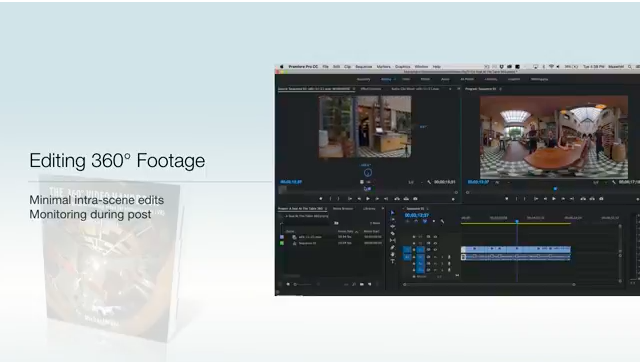
Task: Step forward one frame in Program monitor
Action: coord(563,199)
